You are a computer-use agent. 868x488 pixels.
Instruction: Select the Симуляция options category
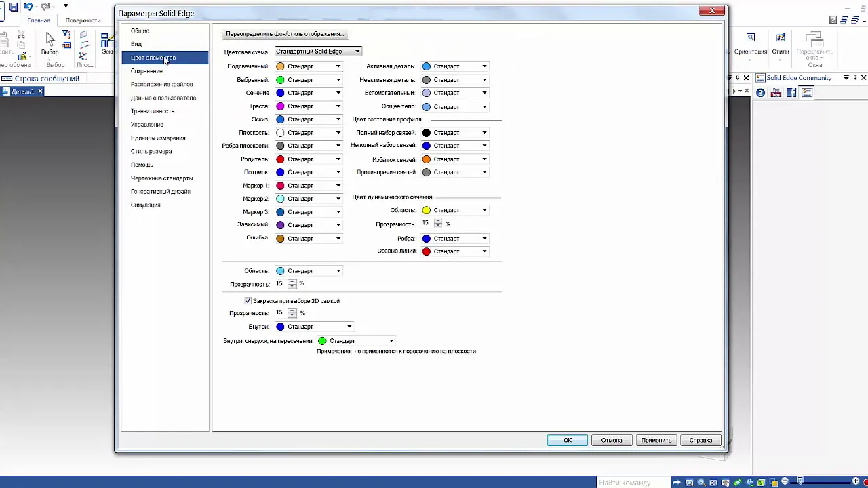[146, 205]
